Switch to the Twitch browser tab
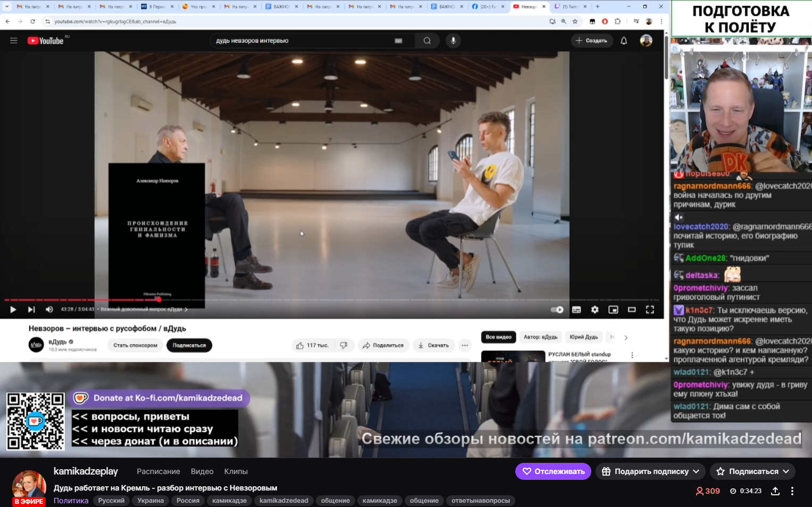 (x=571, y=6)
